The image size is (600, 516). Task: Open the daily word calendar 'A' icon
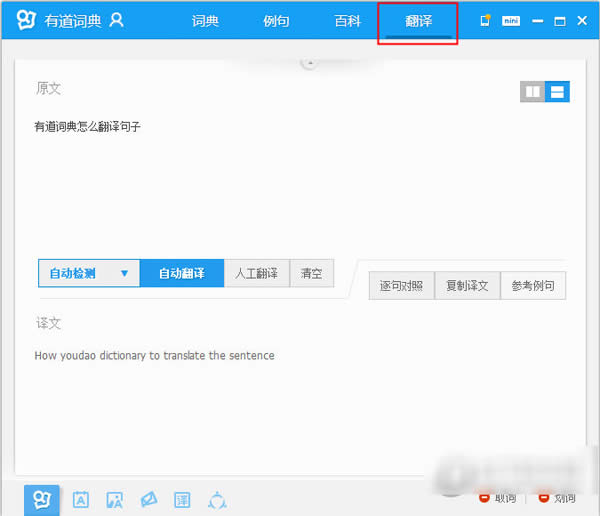click(81, 500)
